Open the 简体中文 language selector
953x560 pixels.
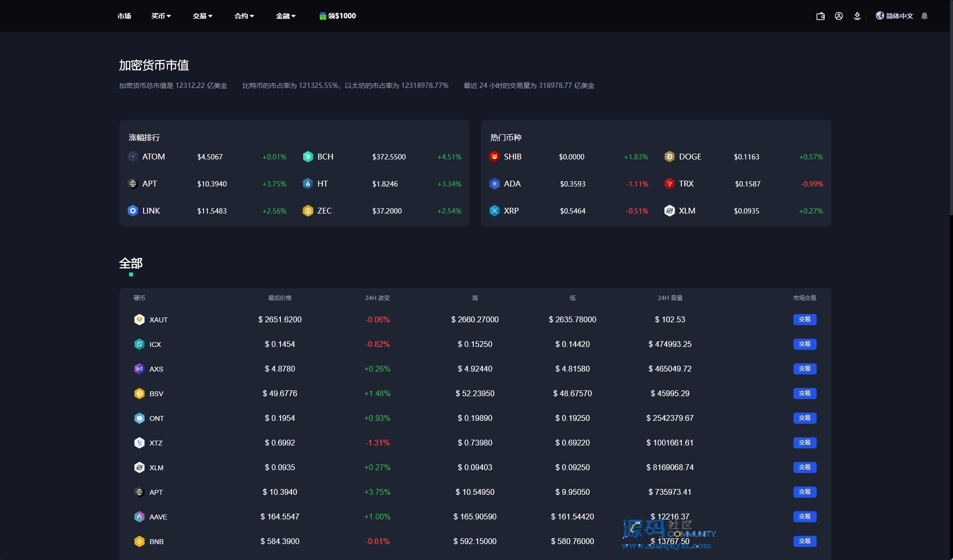(x=895, y=16)
